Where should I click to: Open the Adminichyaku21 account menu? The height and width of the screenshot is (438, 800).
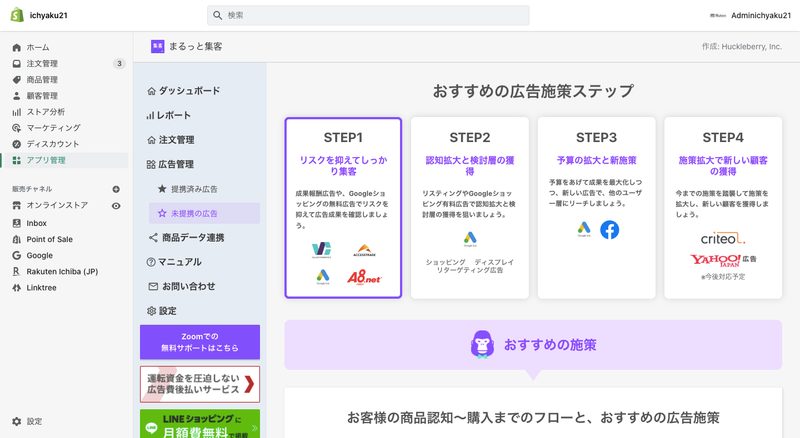[x=751, y=15]
